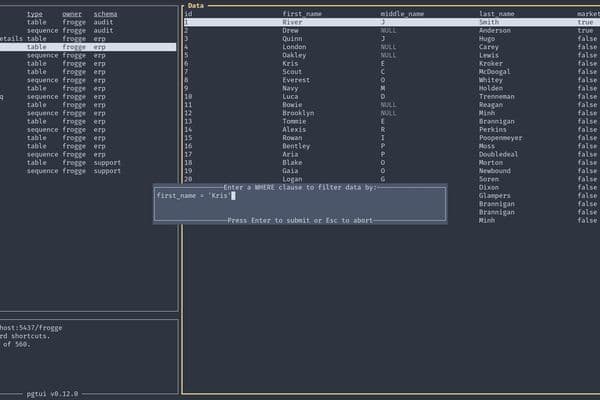Click the last_name cell 'Smith'
The height and width of the screenshot is (400, 600).
click(x=489, y=22)
